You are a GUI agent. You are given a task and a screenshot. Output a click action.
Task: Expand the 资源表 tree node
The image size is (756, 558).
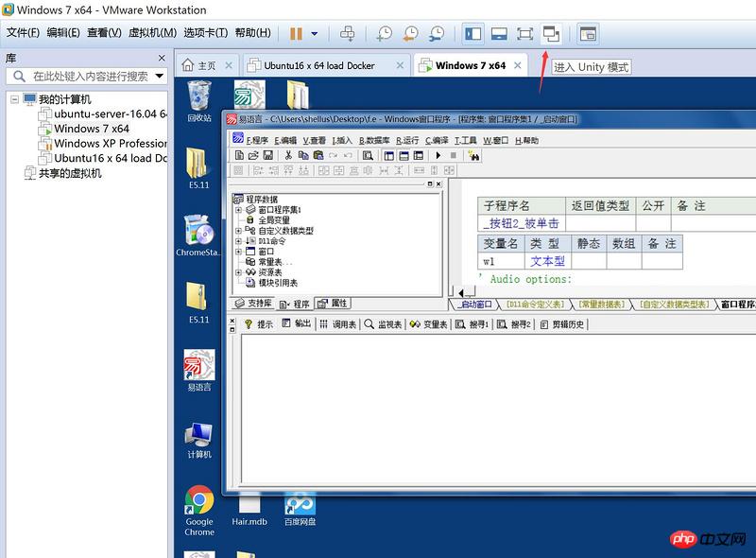[x=238, y=272]
